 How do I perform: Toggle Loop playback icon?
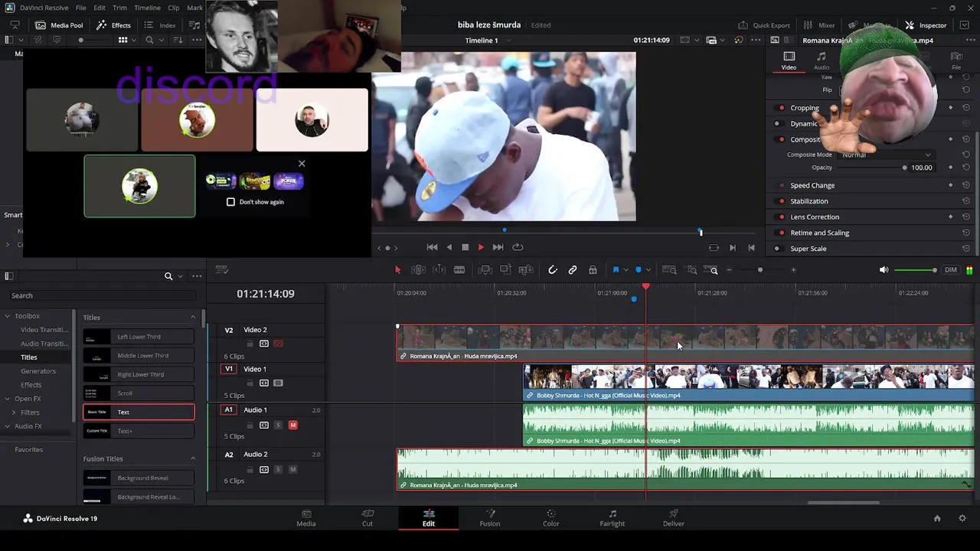518,247
